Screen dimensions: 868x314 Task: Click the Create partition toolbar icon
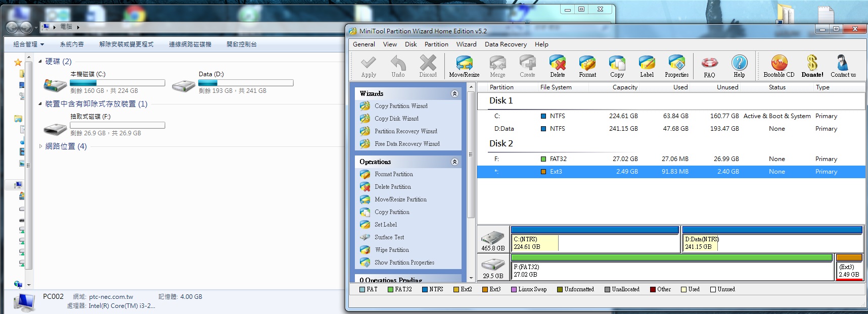tap(527, 66)
